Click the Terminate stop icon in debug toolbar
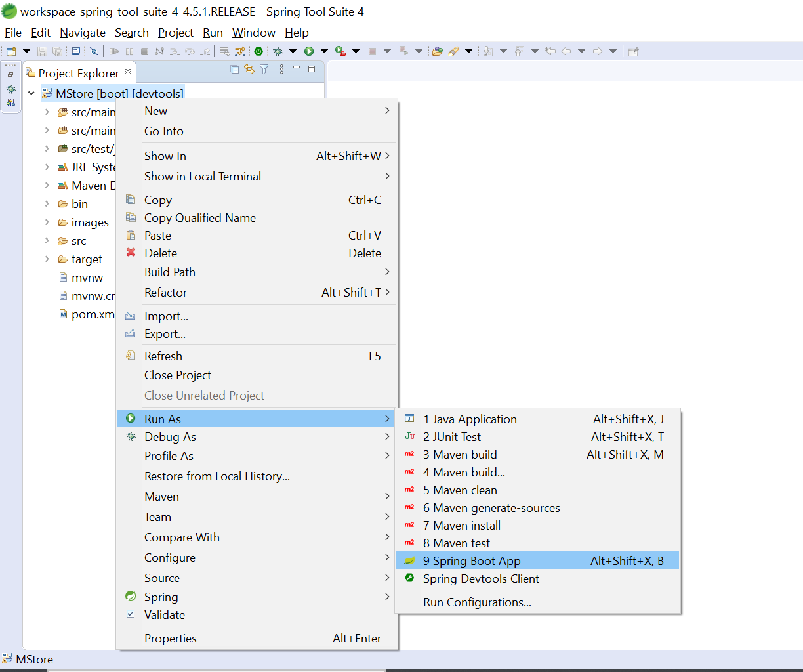The image size is (803, 672). pyautogui.click(x=144, y=51)
